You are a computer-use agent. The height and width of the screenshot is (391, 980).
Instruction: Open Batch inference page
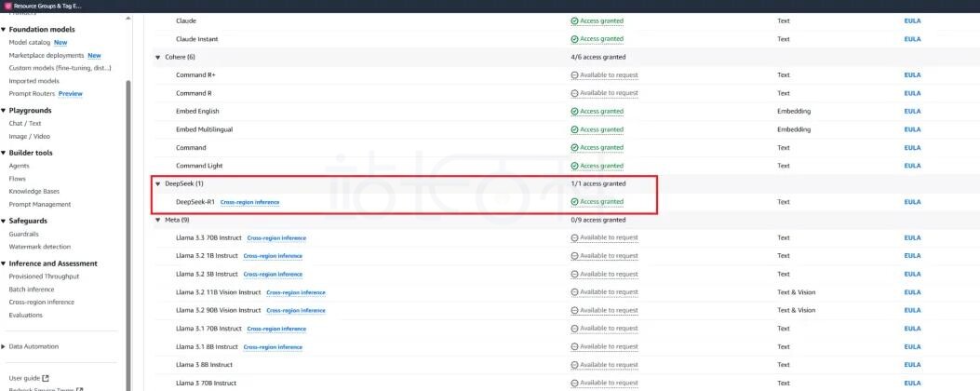pyautogui.click(x=32, y=290)
